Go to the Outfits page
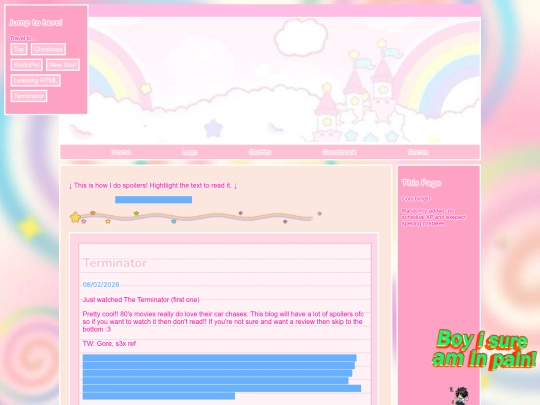Viewport: 540px width, 405px height. (260, 152)
